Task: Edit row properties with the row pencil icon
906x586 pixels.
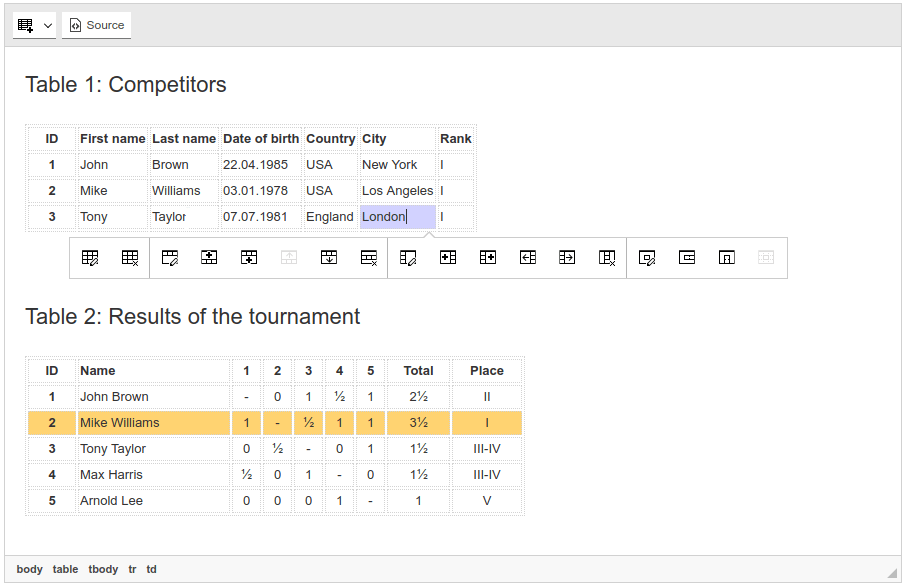Action: (x=169, y=257)
